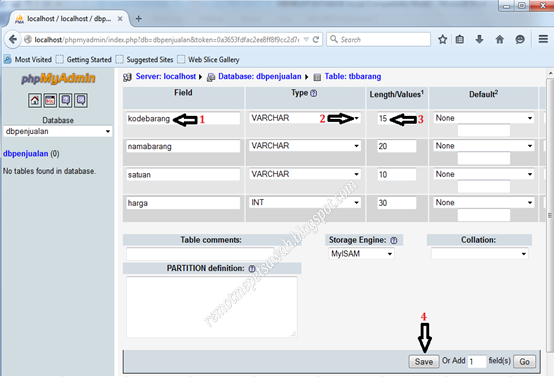
Task: Open the Storage Engine MyISAM dropdown
Action: point(361,254)
